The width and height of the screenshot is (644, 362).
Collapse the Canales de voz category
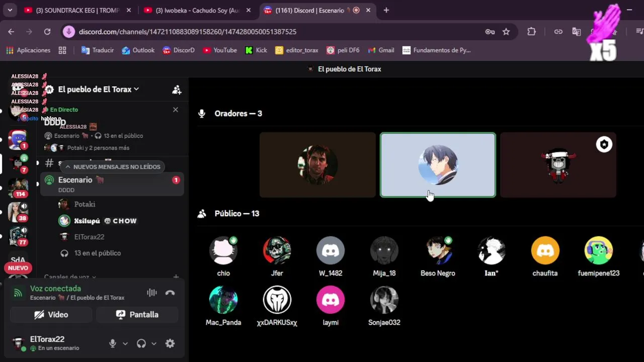click(70, 277)
